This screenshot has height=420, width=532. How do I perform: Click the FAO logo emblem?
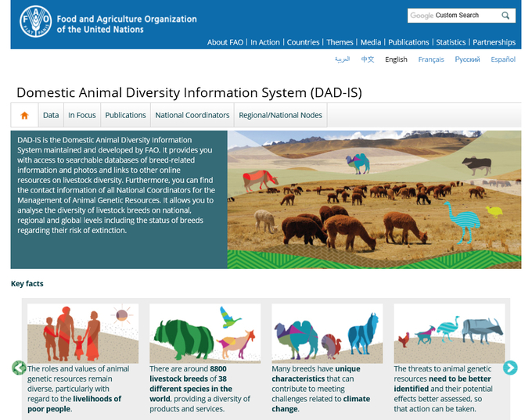36,21
